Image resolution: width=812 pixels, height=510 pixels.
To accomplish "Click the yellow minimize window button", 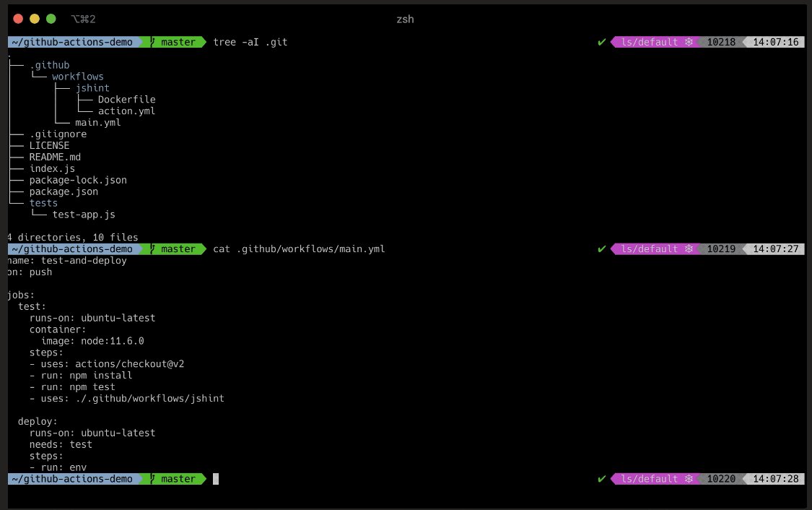I will pyautogui.click(x=34, y=20).
